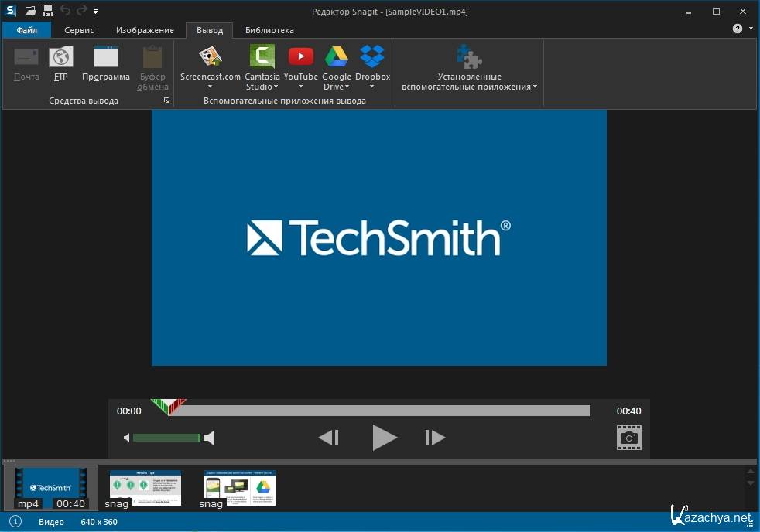Screen dimensions: 760x532
Task: Upload video to YouTube
Action: (300, 58)
